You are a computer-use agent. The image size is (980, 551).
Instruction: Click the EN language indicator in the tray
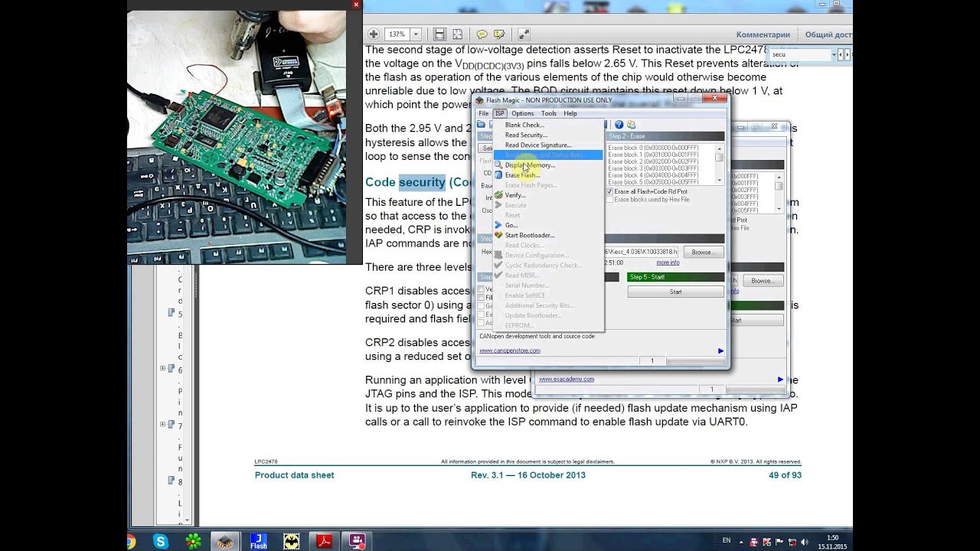tap(726, 540)
